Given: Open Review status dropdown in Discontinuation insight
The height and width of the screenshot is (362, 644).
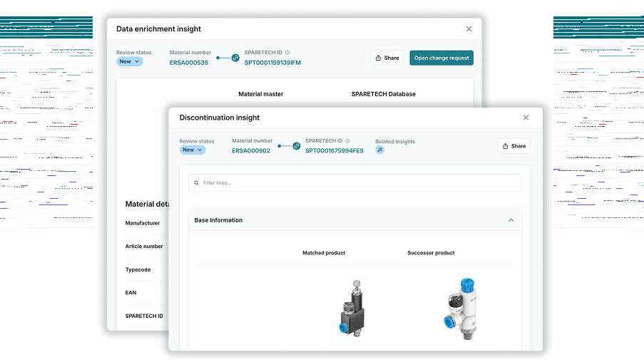Looking at the screenshot, I should tap(193, 150).
